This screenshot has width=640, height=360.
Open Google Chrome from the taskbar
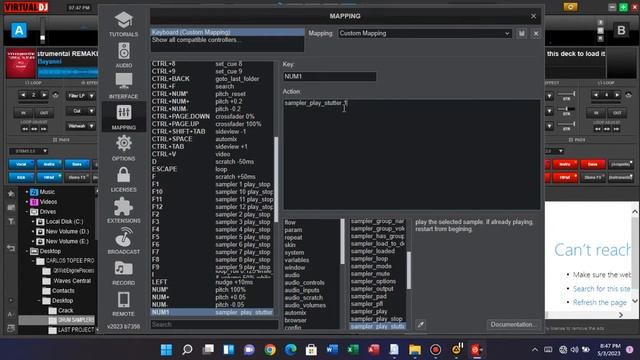270,349
